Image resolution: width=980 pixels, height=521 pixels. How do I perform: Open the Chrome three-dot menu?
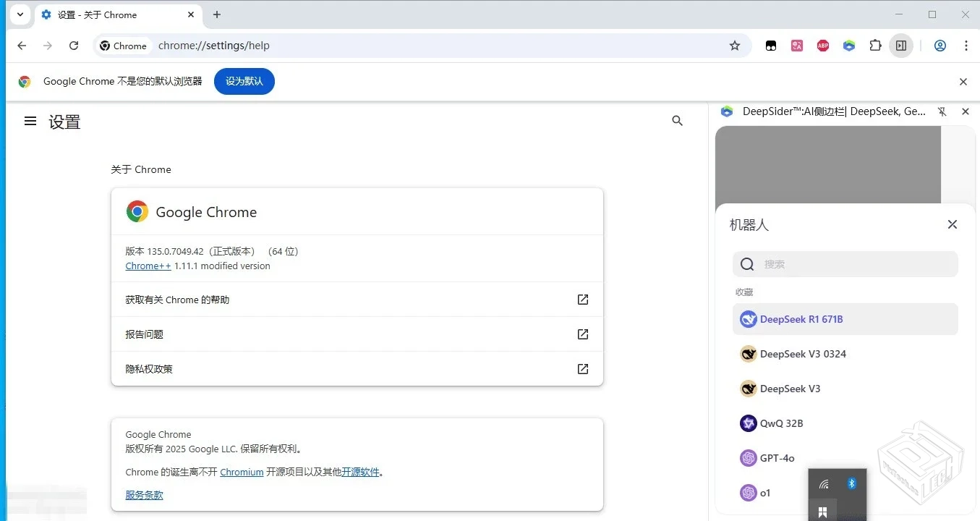pyautogui.click(x=966, y=45)
